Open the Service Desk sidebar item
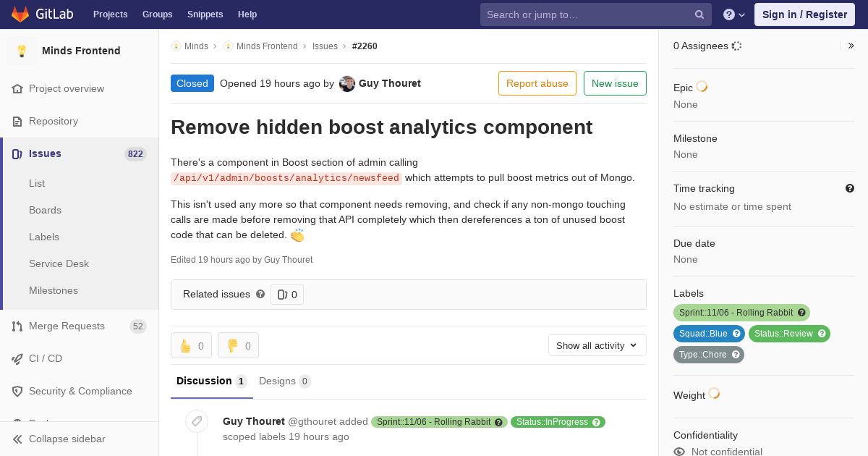The width and height of the screenshot is (868, 456). (59, 263)
